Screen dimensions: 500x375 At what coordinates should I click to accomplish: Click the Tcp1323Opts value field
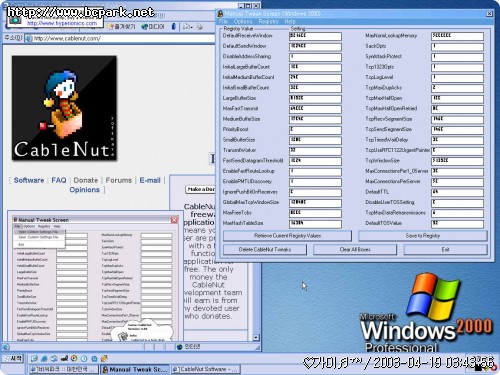coord(457,67)
